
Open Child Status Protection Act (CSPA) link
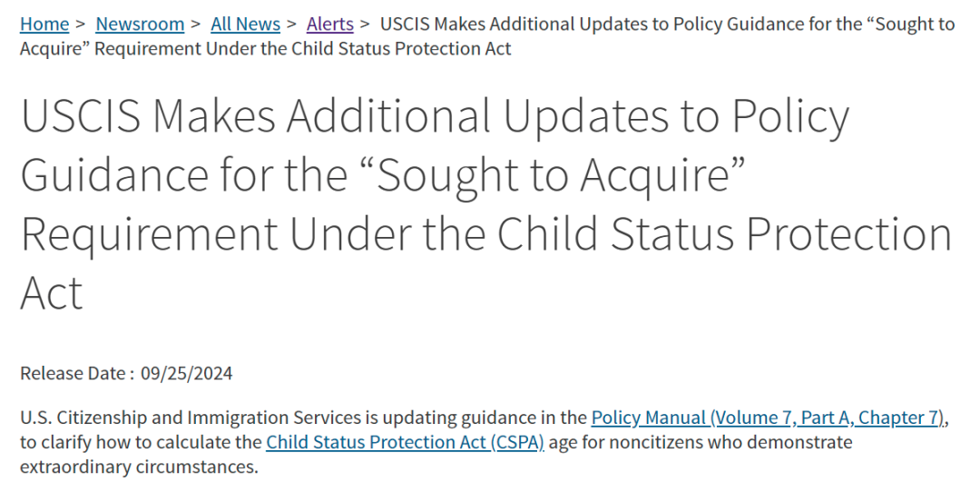405,442
